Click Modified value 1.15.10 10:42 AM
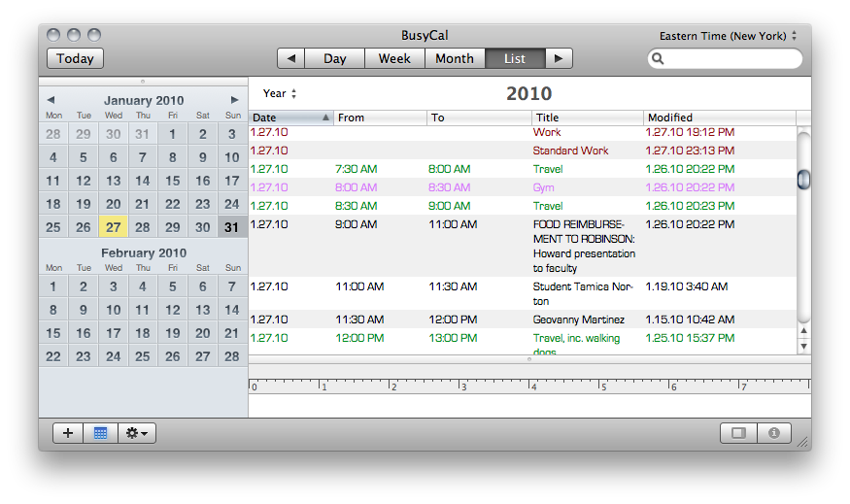 click(x=690, y=319)
